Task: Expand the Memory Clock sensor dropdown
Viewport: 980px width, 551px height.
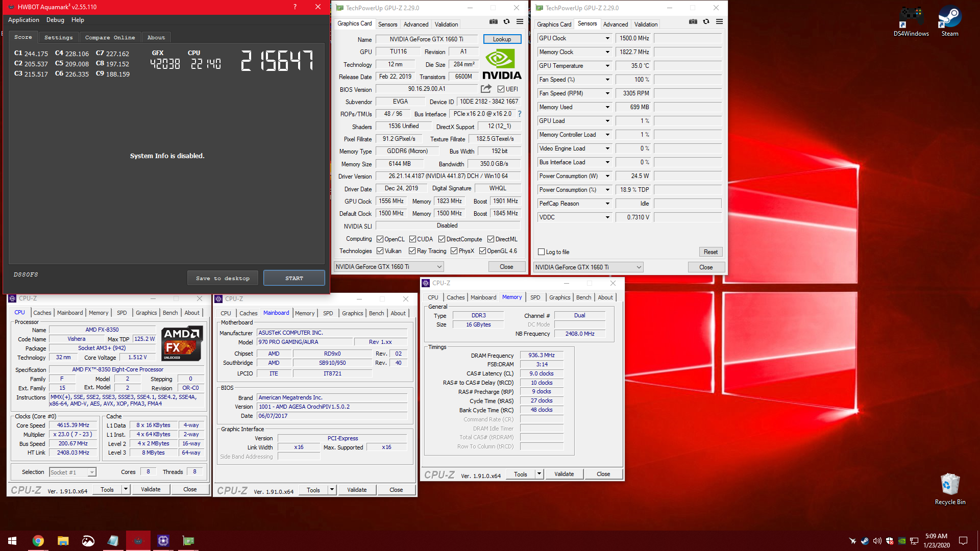Action: (607, 52)
